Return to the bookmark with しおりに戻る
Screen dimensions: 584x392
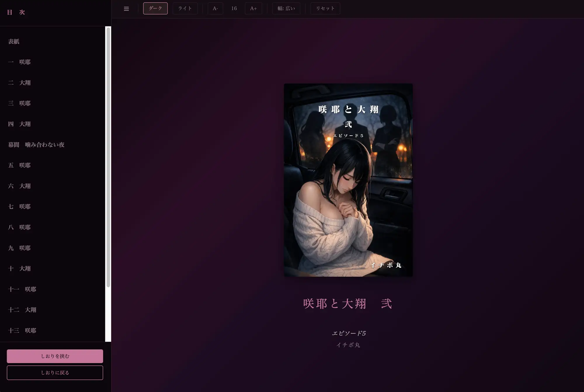(55, 372)
